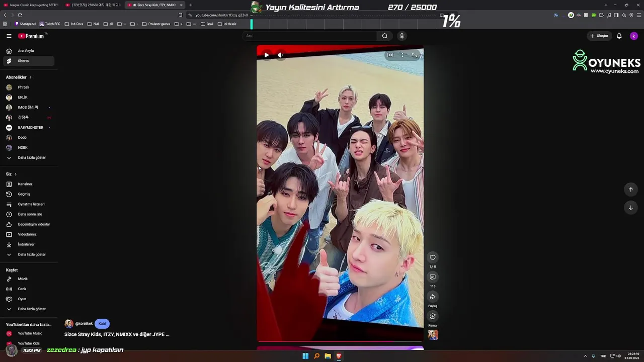The height and width of the screenshot is (362, 644).
Task: Open İndirilenler downloads
Action: pyautogui.click(x=28, y=244)
